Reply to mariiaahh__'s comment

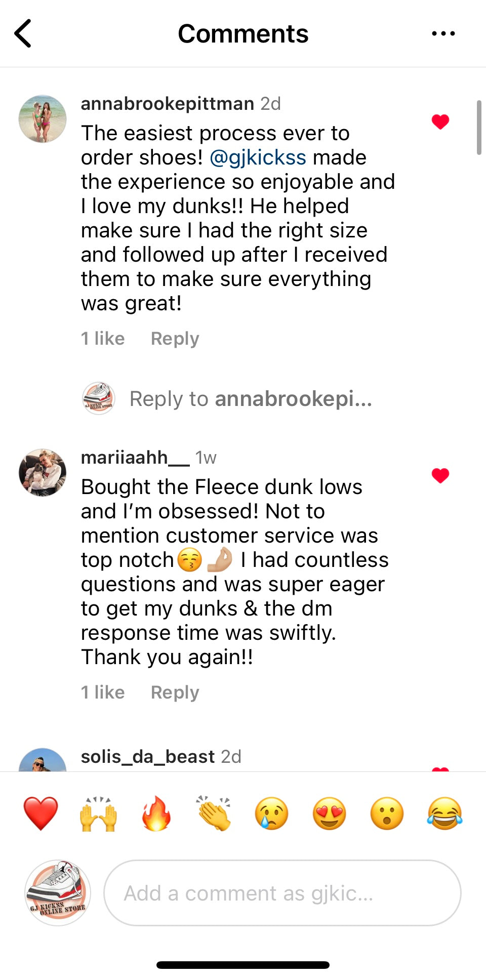click(175, 692)
